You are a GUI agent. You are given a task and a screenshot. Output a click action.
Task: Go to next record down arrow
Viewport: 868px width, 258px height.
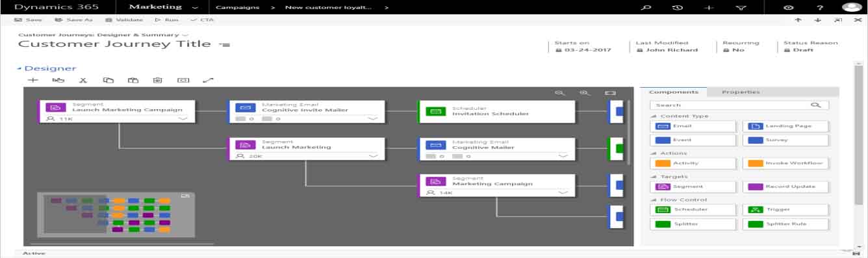coord(817,20)
